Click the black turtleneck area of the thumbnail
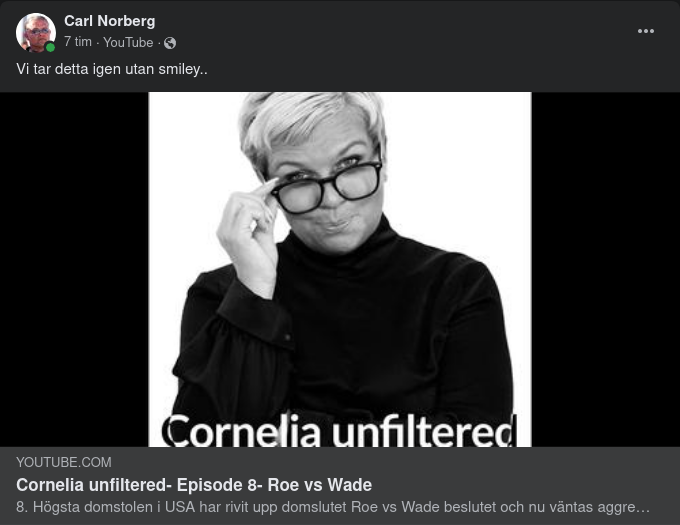Image resolution: width=680 pixels, height=525 pixels. [369, 325]
